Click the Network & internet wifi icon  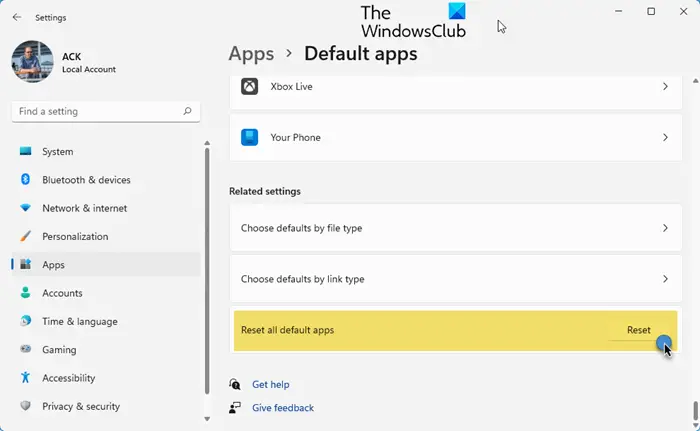(x=25, y=208)
